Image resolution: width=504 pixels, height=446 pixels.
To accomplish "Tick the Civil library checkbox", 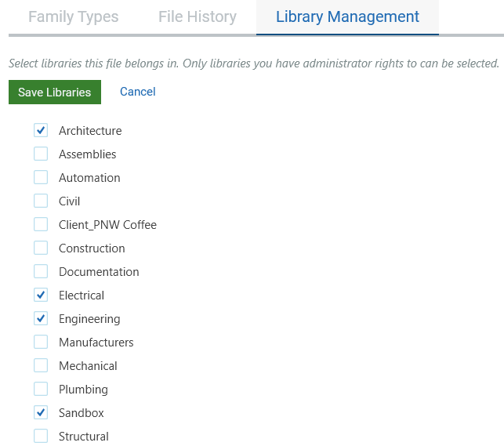I will coord(41,201).
